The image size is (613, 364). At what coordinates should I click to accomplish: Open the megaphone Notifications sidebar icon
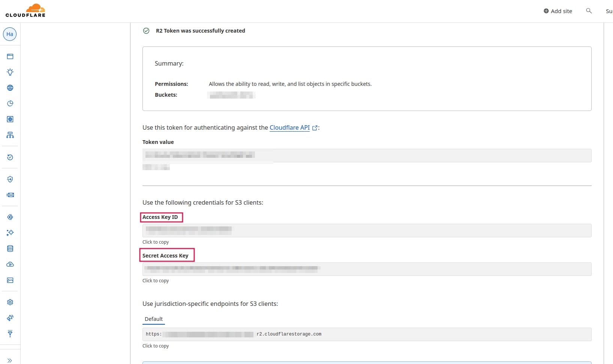coord(10,318)
